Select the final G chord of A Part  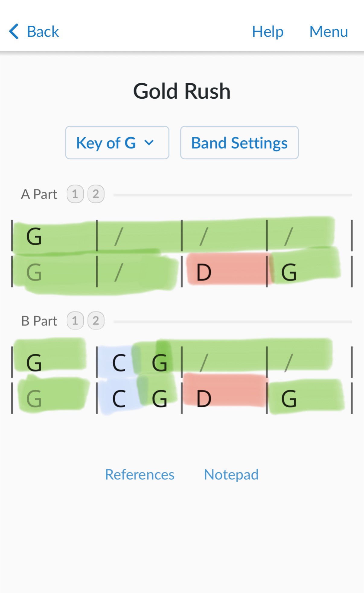(289, 272)
